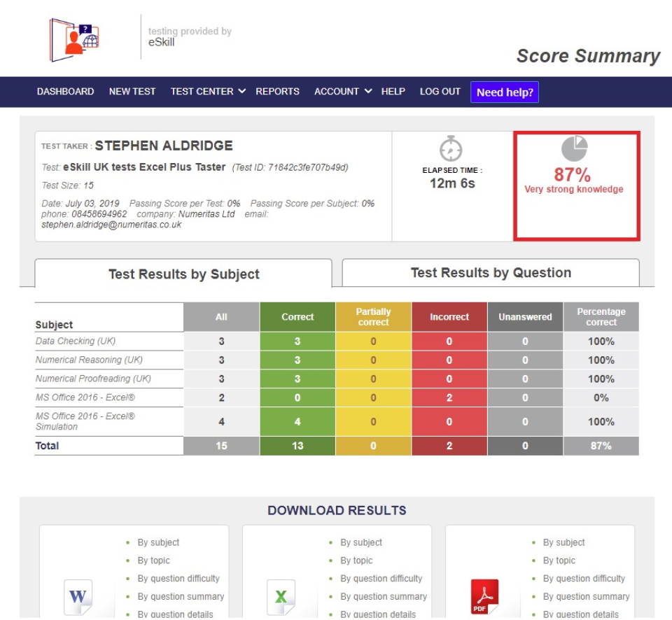Open the DASHBOARD menu item
This screenshot has height=620, width=672.
pos(65,91)
